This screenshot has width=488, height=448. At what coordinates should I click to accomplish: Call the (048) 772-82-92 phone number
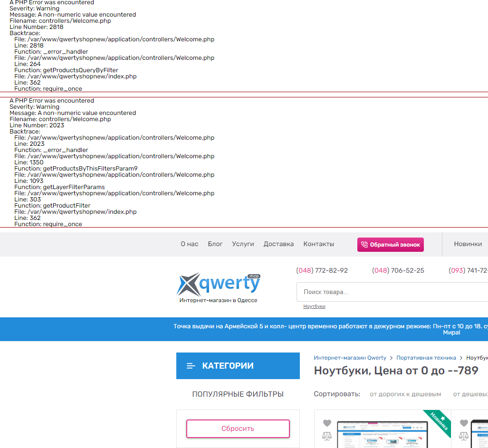click(322, 271)
